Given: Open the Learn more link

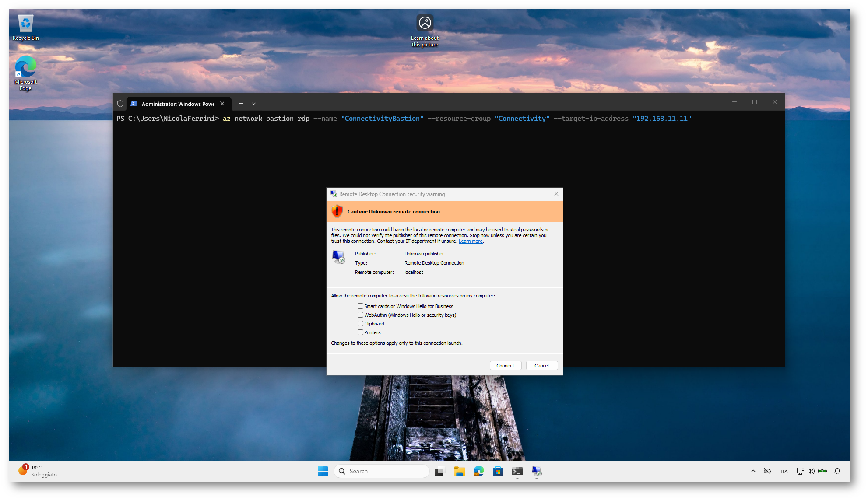Looking at the screenshot, I should [470, 241].
